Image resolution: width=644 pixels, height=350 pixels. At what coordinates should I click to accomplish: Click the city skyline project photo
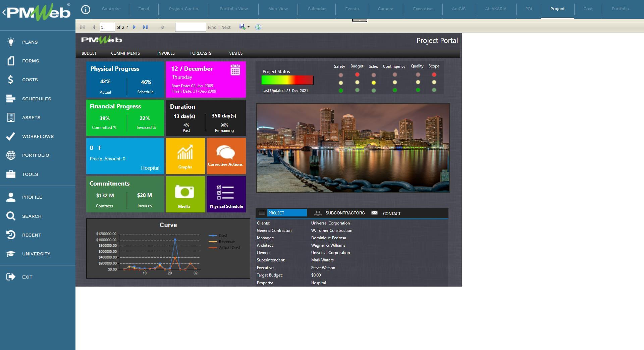353,148
